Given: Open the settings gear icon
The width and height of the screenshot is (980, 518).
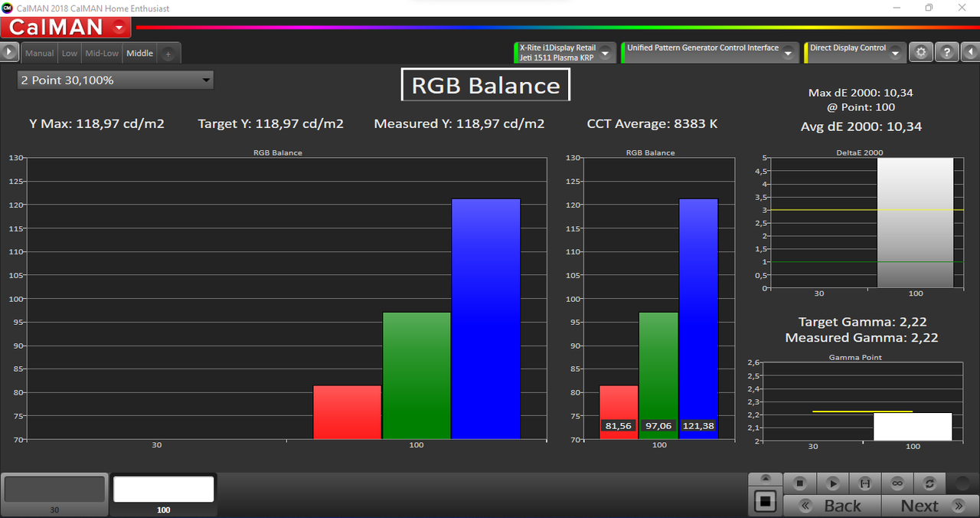Looking at the screenshot, I should point(921,53).
